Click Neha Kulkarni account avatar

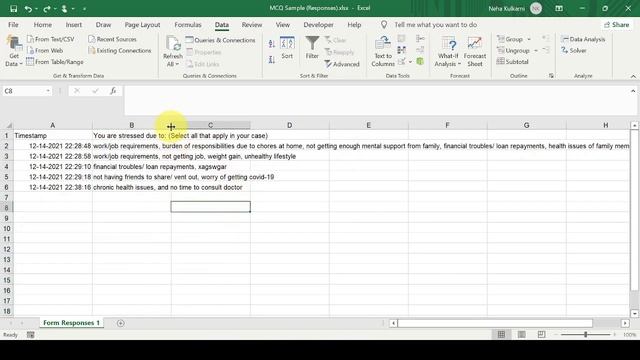pyautogui.click(x=536, y=9)
